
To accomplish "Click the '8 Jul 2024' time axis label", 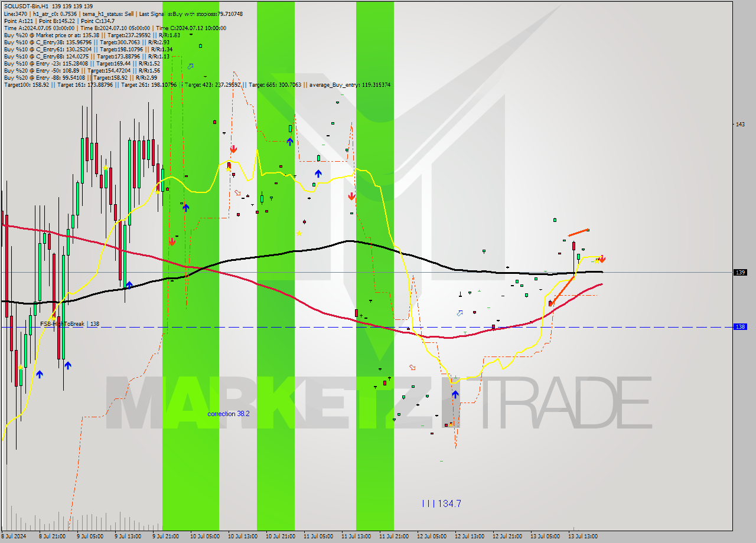I will [x=14, y=537].
